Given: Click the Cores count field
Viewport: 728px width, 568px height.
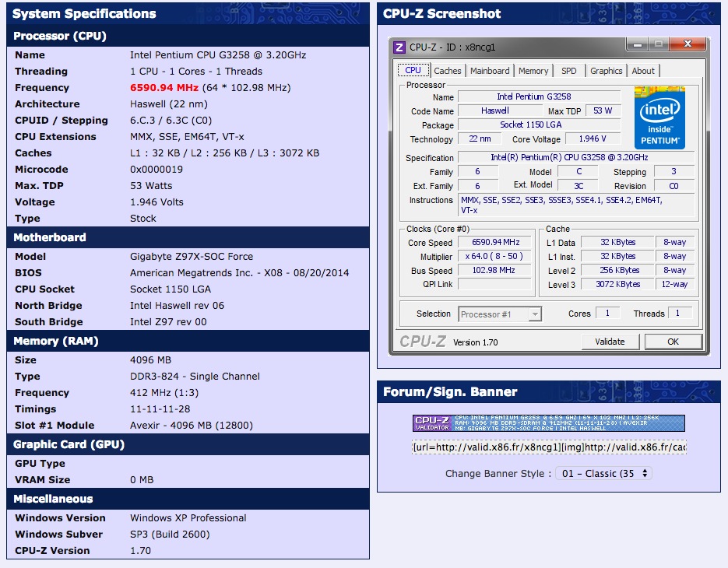Looking at the screenshot, I should click(x=607, y=314).
